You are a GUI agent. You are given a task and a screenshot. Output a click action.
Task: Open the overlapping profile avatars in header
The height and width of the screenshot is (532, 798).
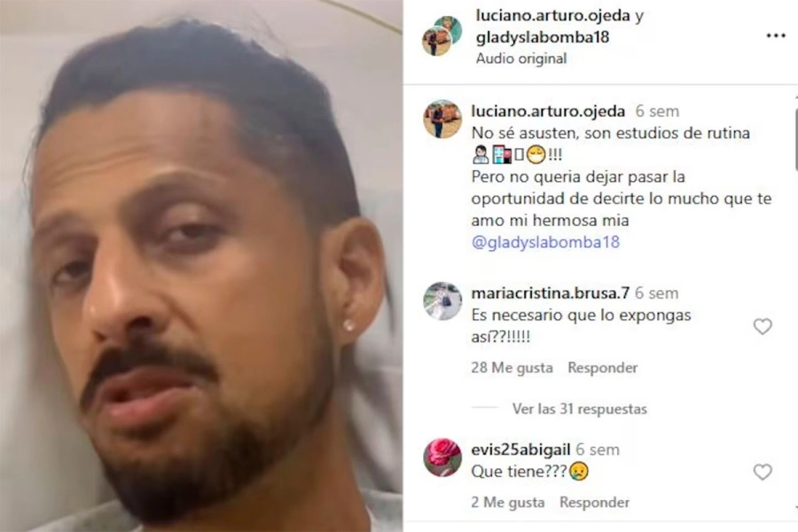click(x=442, y=35)
